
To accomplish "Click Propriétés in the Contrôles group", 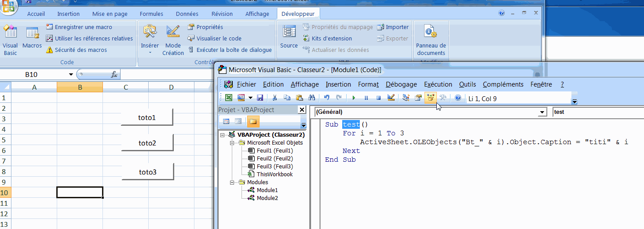I will pos(205,27).
